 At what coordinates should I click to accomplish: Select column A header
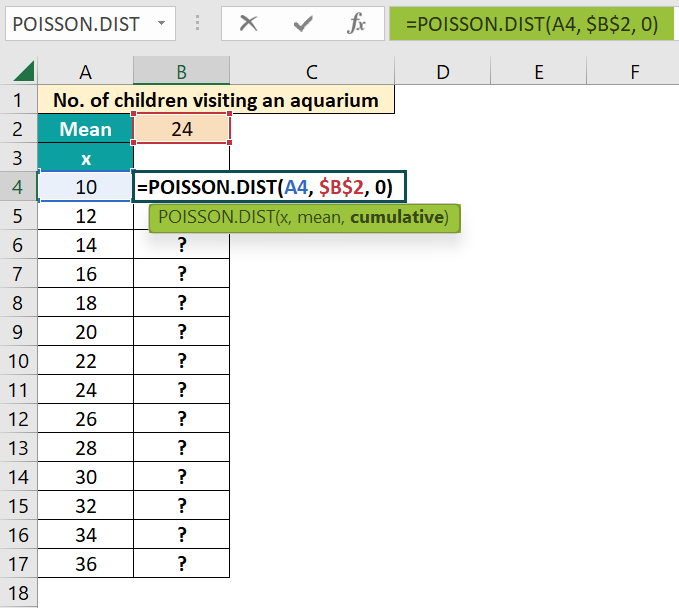(85, 71)
